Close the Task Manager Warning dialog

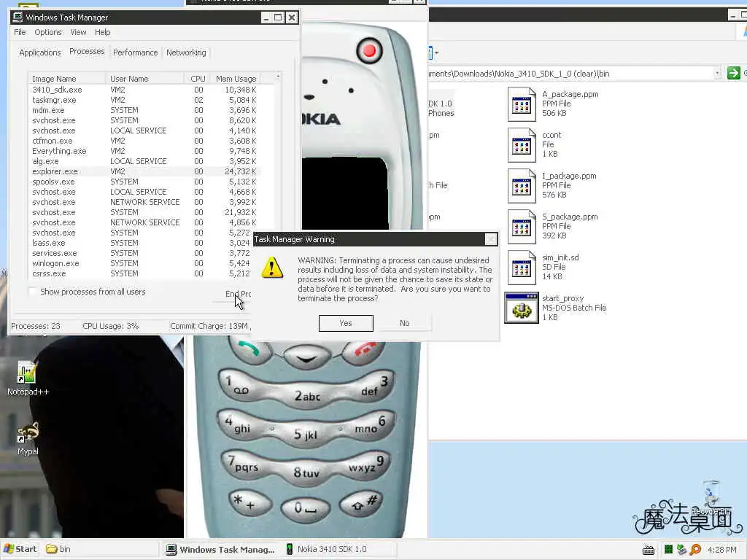(x=491, y=239)
